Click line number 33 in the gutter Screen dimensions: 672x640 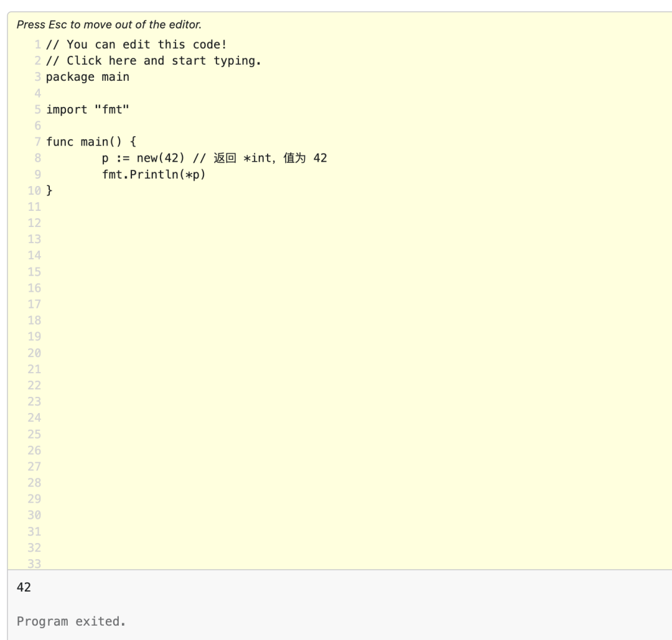(x=34, y=563)
